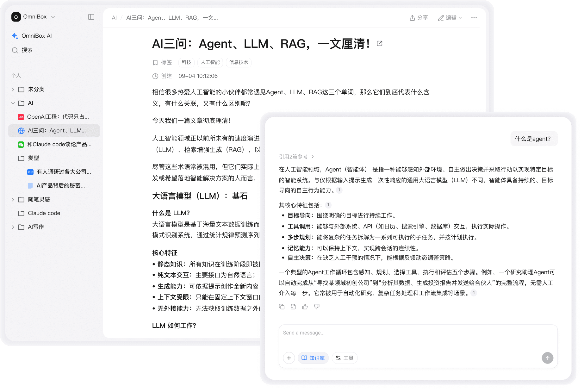
Task: Click citation marker 1 after 其核心特征包括
Action: (x=328, y=205)
